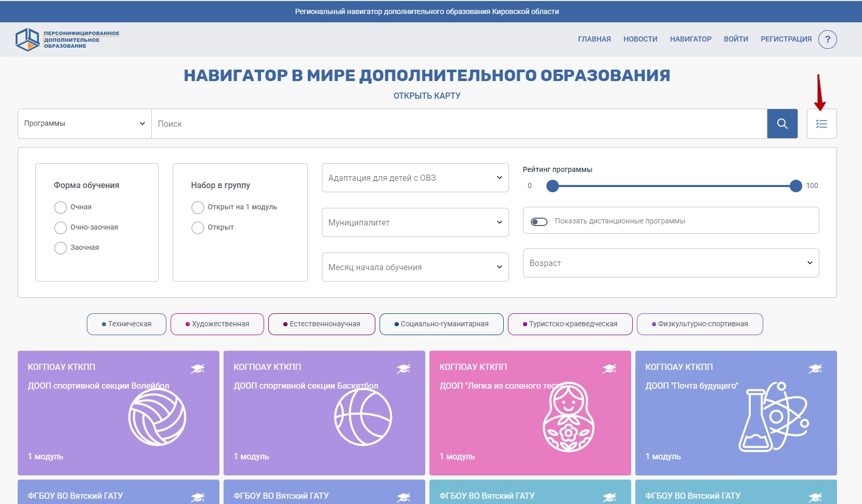Click the rating slider right handle

coord(795,186)
